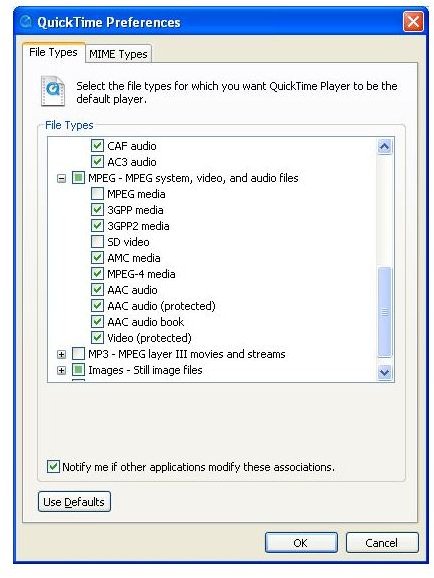Uncheck the AAC audio book checkbox

pyautogui.click(x=97, y=322)
